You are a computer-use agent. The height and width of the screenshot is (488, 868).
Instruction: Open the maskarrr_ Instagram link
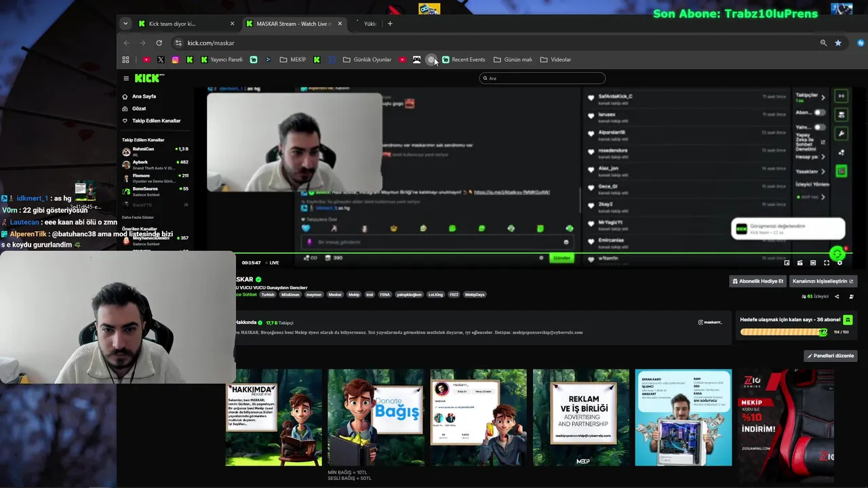[x=710, y=322]
